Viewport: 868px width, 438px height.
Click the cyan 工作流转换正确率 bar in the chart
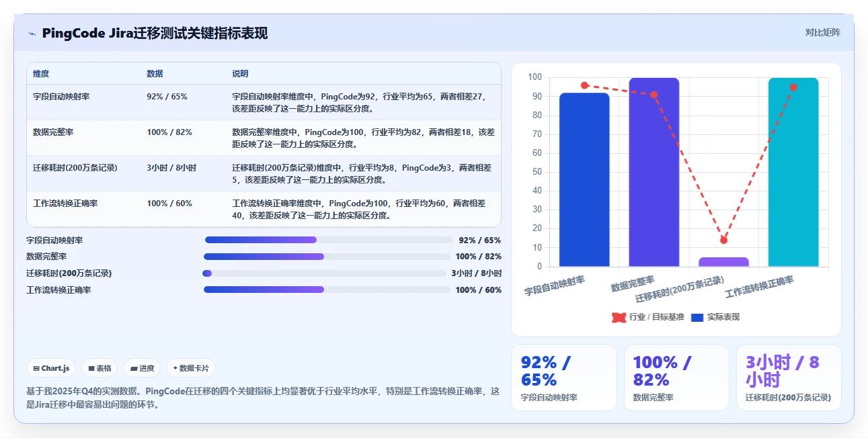[x=793, y=172]
